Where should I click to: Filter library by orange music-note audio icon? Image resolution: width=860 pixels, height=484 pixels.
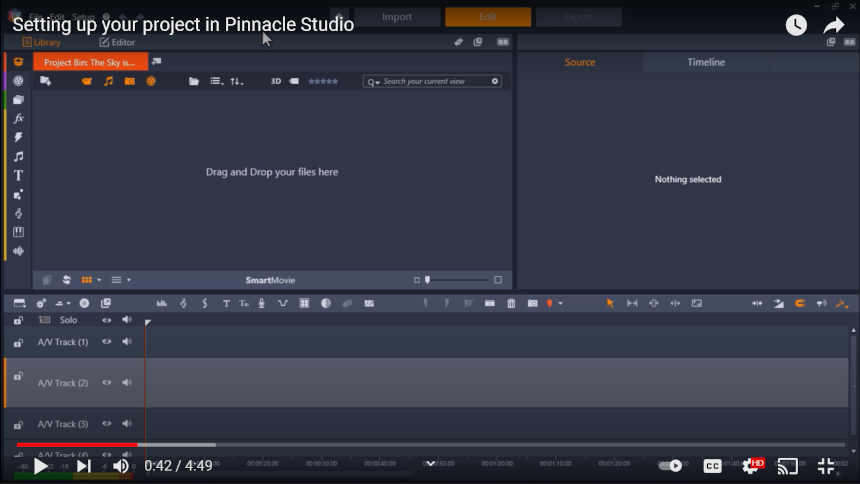tap(109, 81)
